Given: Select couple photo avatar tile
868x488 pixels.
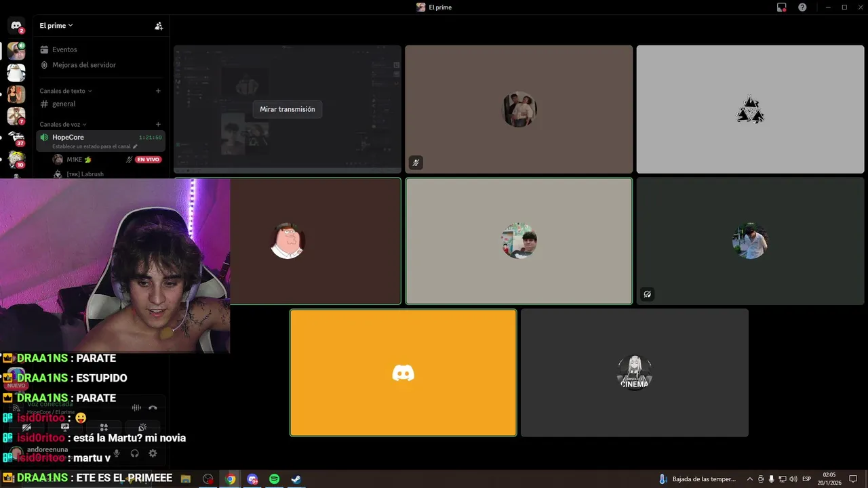Looking at the screenshot, I should pos(519,109).
